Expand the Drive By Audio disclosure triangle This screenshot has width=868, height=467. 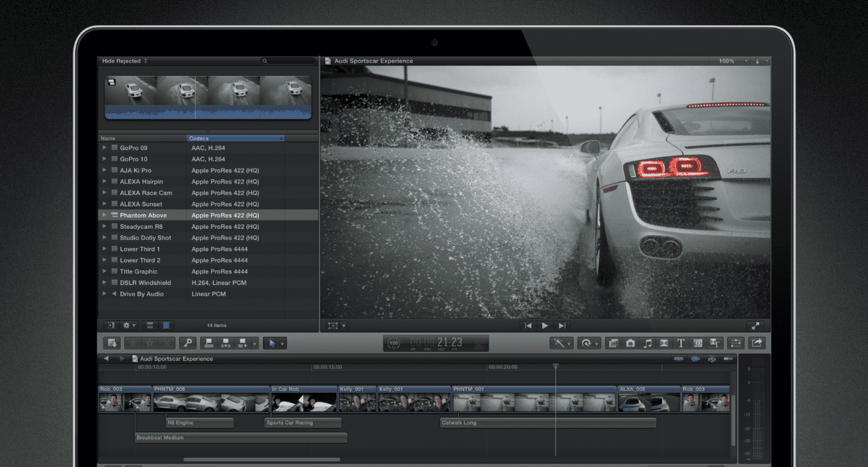tap(104, 294)
